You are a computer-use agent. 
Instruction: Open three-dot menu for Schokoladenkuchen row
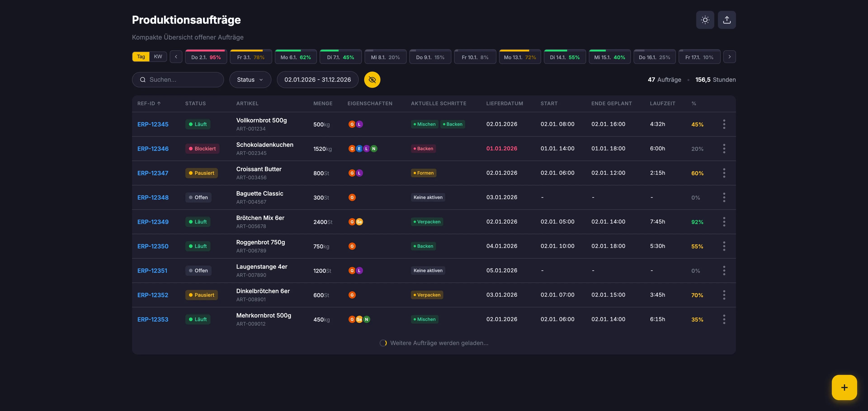[724, 148]
